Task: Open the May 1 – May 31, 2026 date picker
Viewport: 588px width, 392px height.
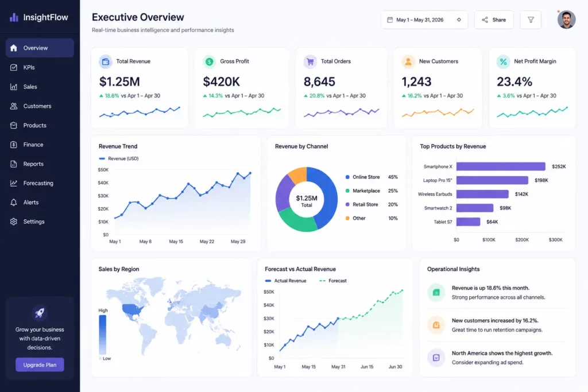Action: (x=424, y=20)
